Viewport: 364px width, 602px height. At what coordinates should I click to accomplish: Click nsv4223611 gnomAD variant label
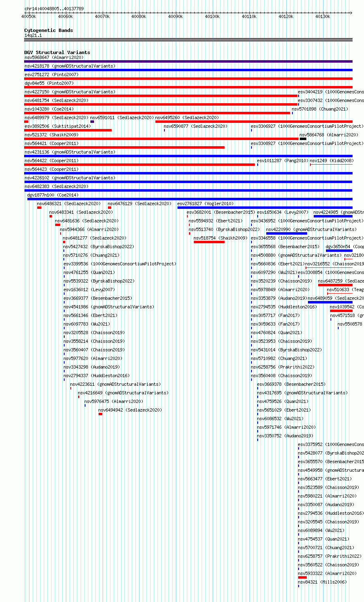(116, 384)
